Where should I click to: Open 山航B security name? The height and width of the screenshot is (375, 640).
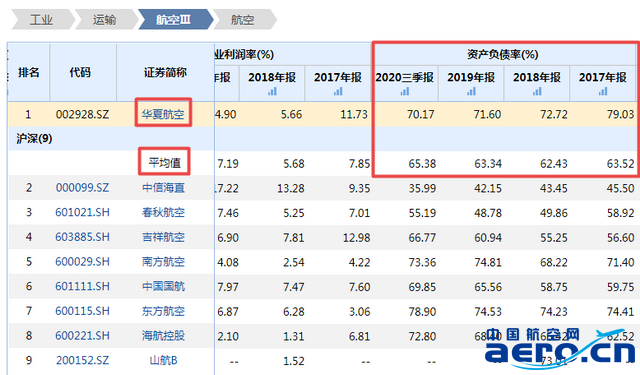(163, 360)
